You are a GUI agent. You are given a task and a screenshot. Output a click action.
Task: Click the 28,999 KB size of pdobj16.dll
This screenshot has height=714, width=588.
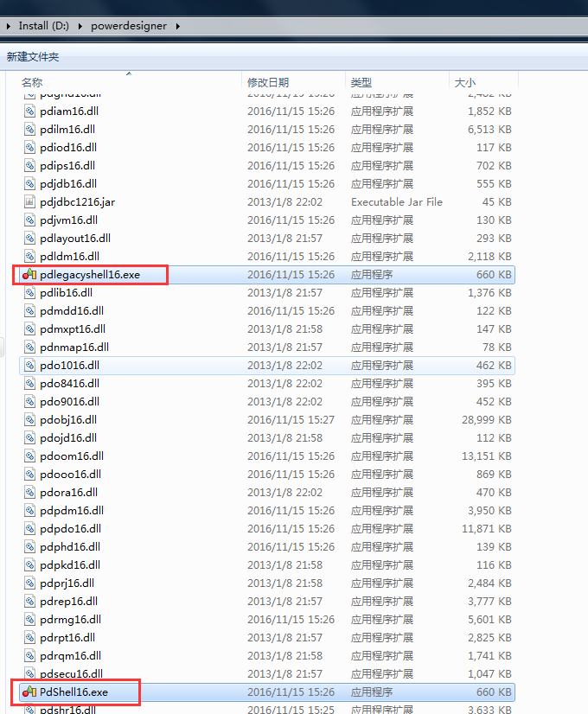[487, 420]
